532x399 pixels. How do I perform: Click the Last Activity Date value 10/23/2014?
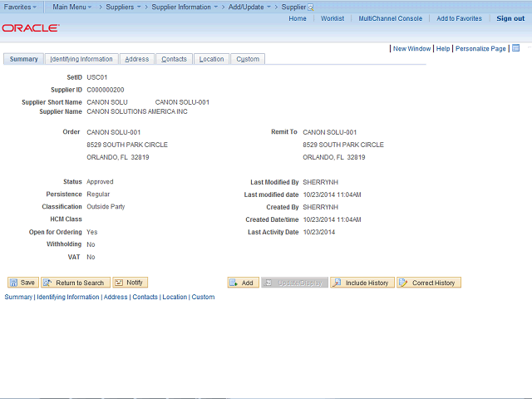tap(318, 232)
